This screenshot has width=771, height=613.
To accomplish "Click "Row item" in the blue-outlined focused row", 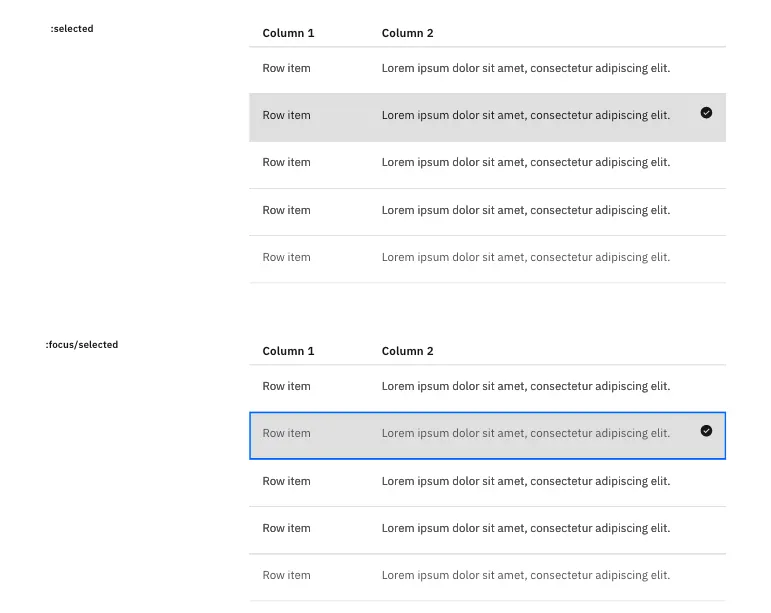I will (x=286, y=433).
